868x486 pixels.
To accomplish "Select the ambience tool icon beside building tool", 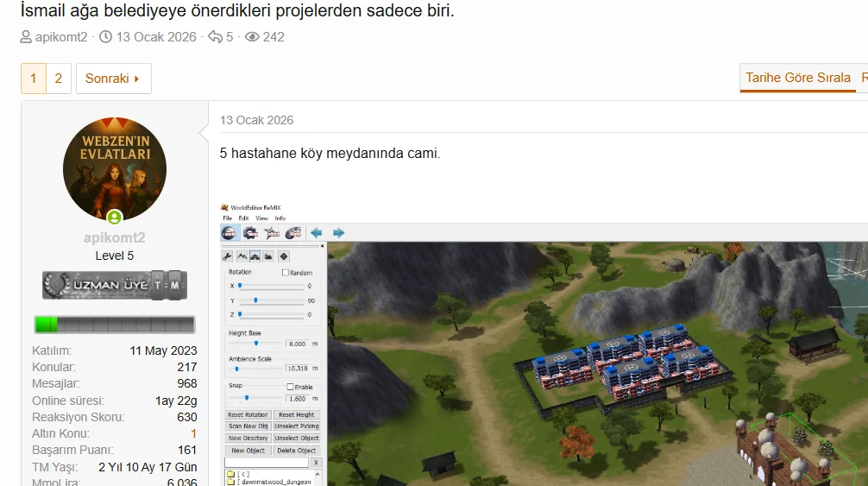I will coord(268,256).
